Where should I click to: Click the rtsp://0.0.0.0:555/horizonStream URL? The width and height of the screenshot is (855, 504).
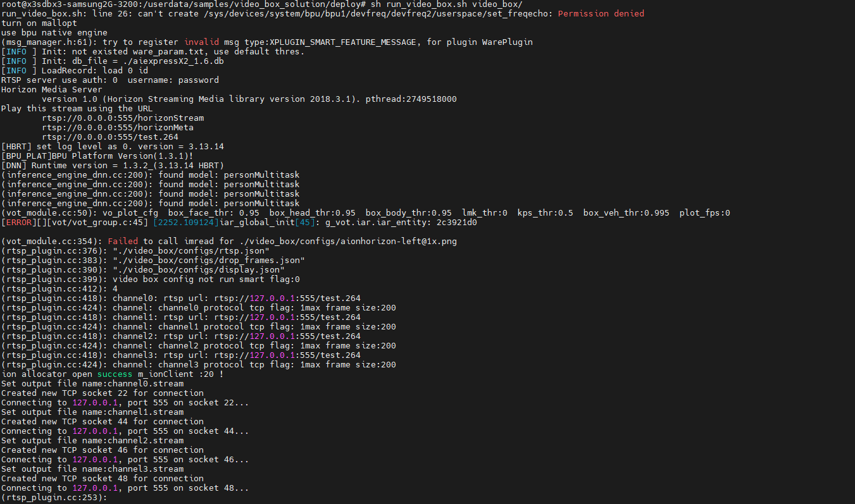point(123,118)
